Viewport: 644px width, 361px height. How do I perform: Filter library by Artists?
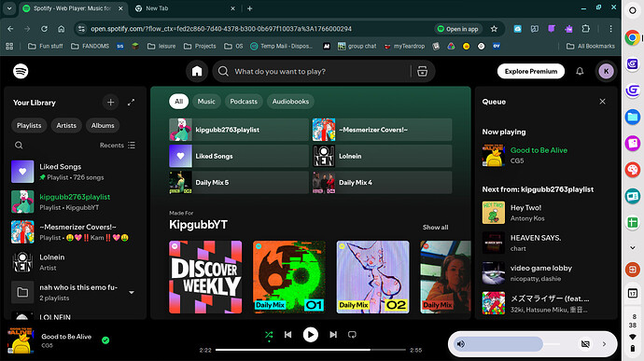pos(66,125)
